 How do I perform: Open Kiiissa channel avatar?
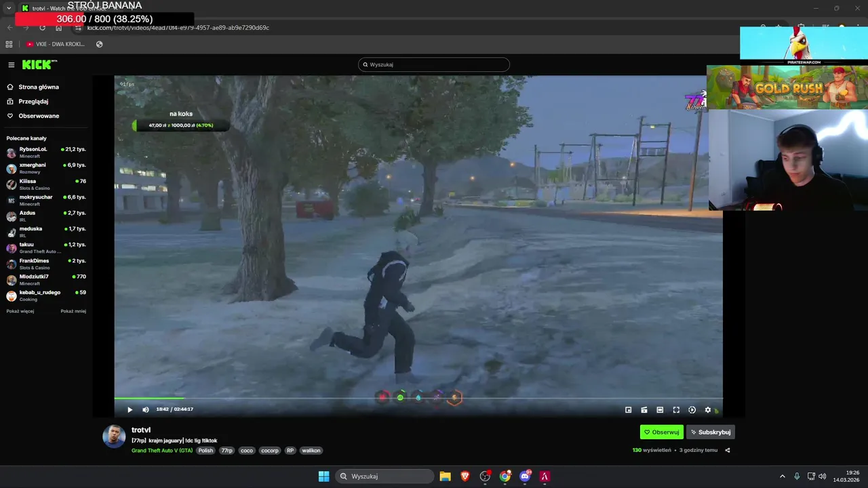tap(12, 184)
